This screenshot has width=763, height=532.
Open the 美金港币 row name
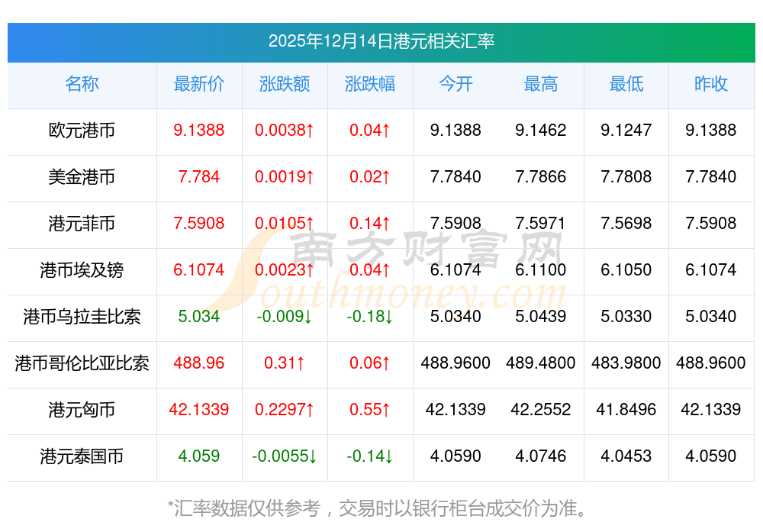point(82,177)
